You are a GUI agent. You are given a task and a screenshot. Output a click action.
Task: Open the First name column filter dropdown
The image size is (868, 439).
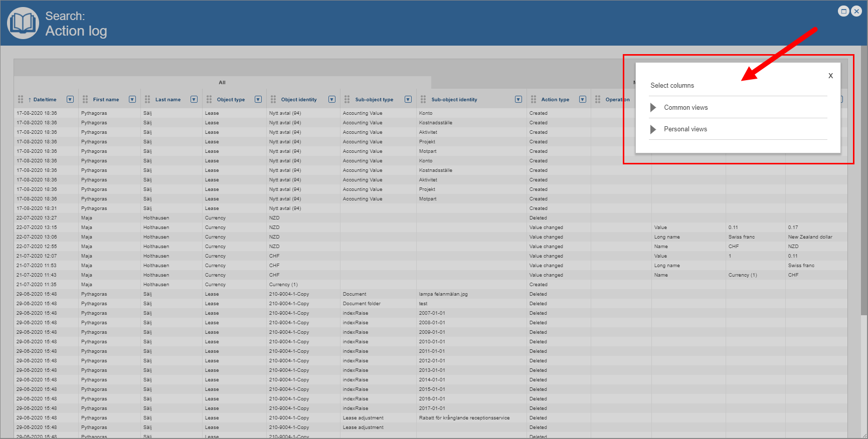tap(132, 99)
